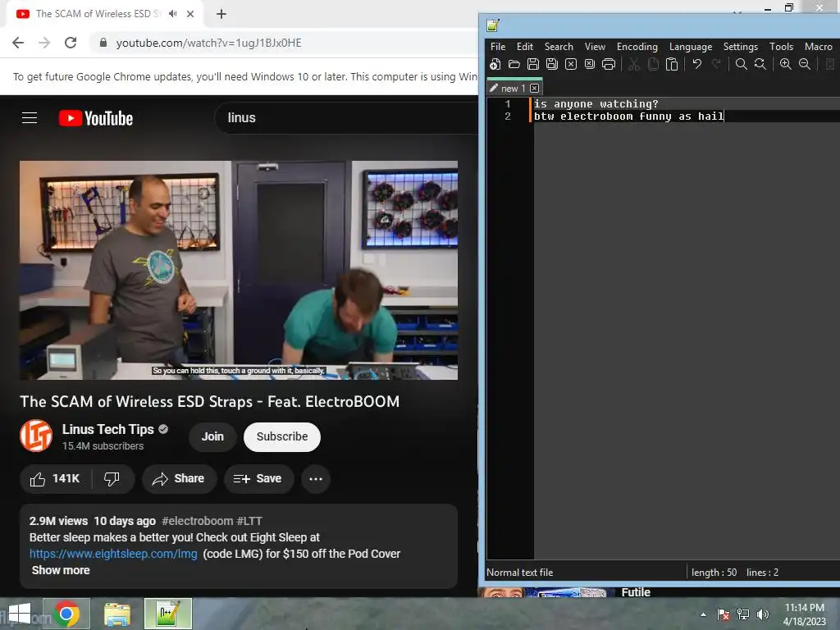Open the more actions ellipsis button
Screen dimensions: 840x630
pyautogui.click(x=316, y=478)
